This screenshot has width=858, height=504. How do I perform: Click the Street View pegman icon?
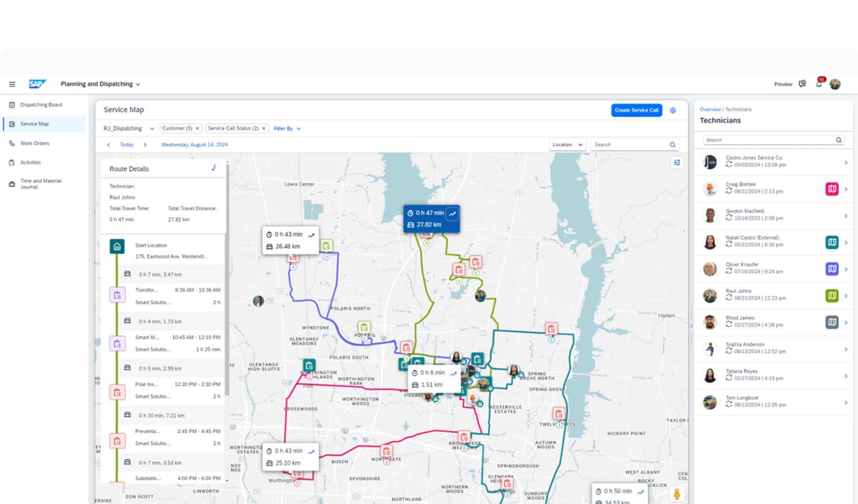(676, 494)
